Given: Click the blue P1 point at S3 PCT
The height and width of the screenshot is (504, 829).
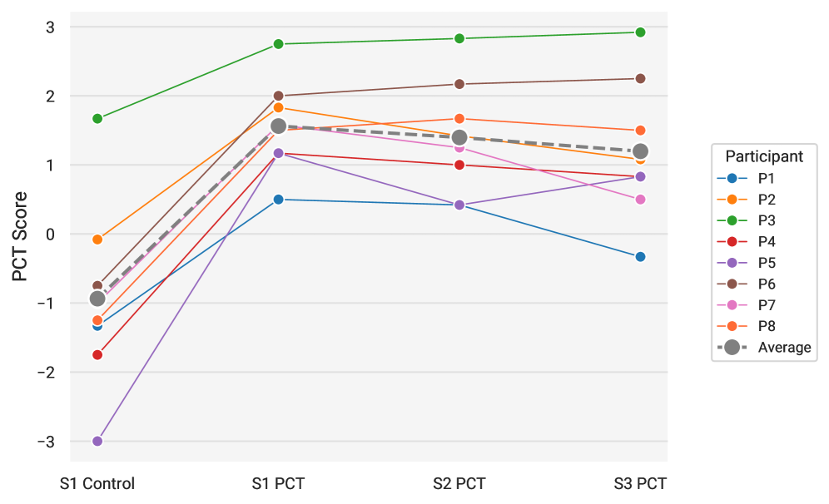Looking at the screenshot, I should (x=640, y=257).
